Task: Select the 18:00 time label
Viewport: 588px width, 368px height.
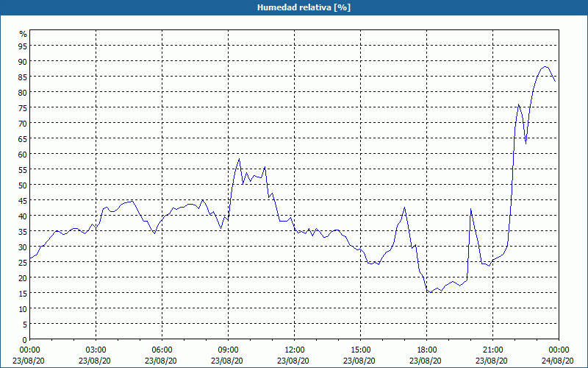Action: point(427,350)
